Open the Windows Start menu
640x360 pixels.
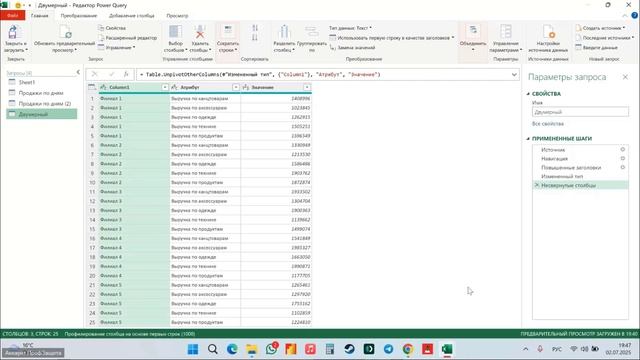click(193, 349)
